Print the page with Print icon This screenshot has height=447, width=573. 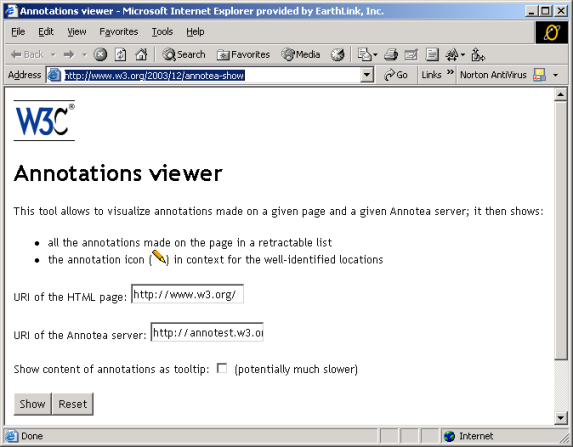391,55
